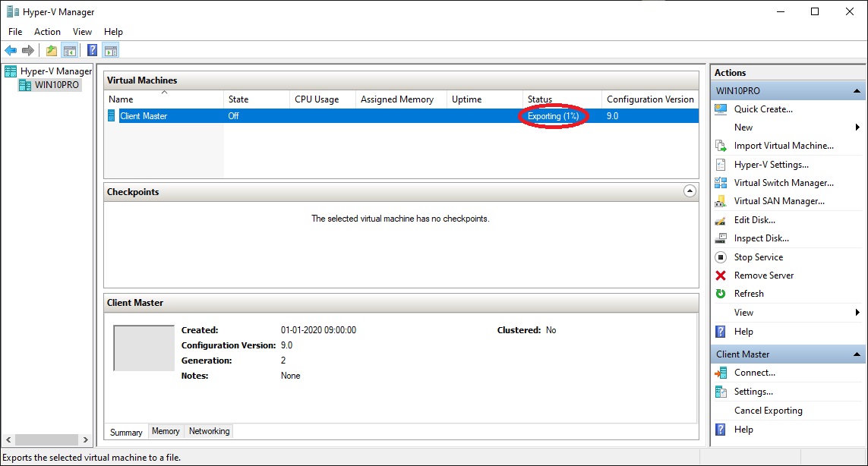Click the Up one level folder icon
The width and height of the screenshot is (868, 466).
(x=52, y=51)
